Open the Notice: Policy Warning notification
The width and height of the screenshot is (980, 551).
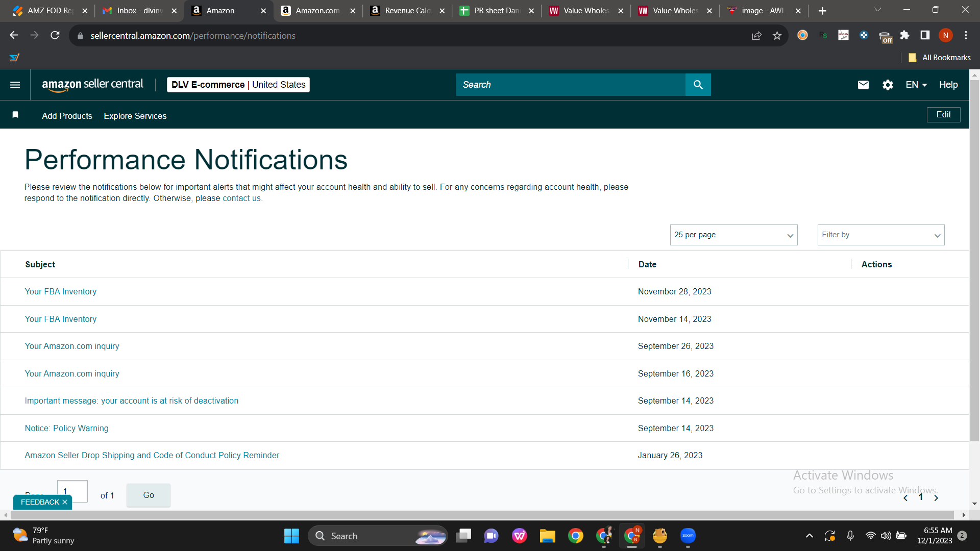click(67, 428)
